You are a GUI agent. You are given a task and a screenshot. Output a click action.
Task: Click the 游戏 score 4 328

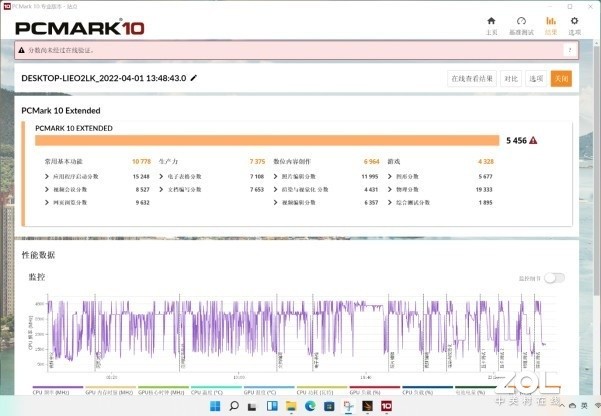point(486,161)
